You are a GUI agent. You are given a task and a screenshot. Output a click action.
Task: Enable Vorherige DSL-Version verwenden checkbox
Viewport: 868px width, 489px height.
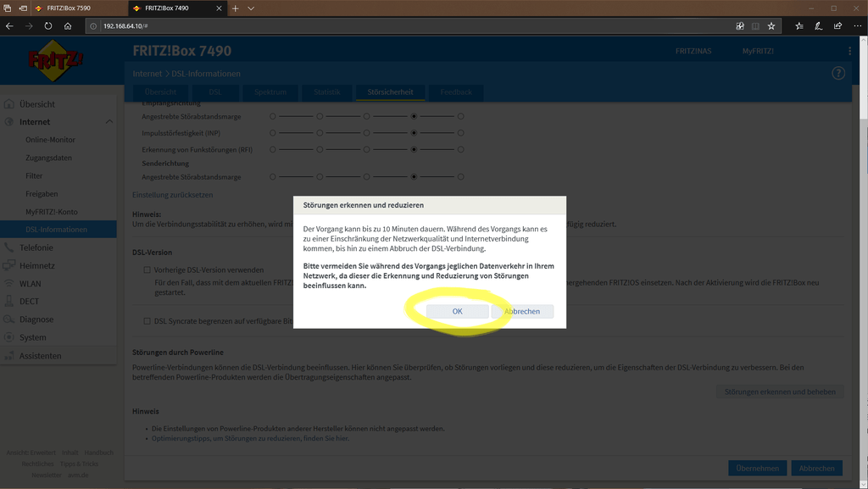click(x=147, y=270)
